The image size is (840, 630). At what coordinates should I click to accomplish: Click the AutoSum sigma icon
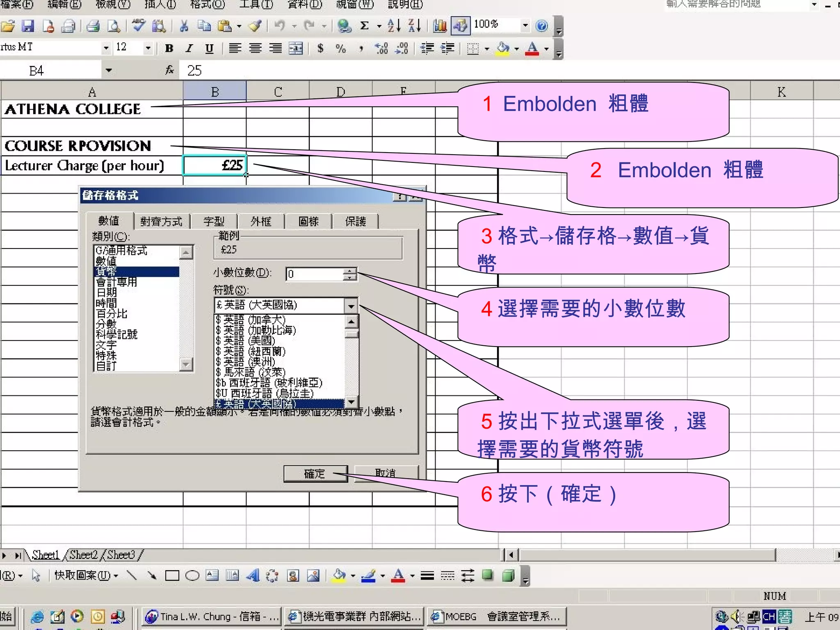(364, 26)
